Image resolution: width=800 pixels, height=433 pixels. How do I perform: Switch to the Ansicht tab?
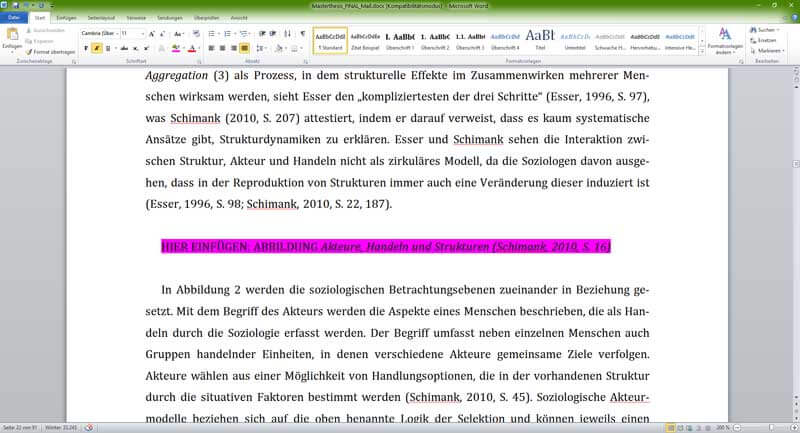pyautogui.click(x=239, y=18)
